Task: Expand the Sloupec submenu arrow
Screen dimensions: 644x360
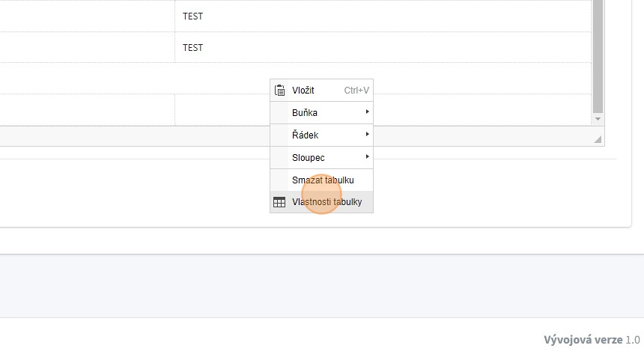Action: tap(367, 157)
